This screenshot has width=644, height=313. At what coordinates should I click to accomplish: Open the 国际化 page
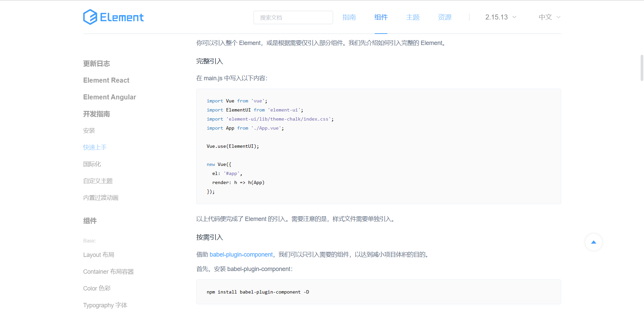click(92, 164)
